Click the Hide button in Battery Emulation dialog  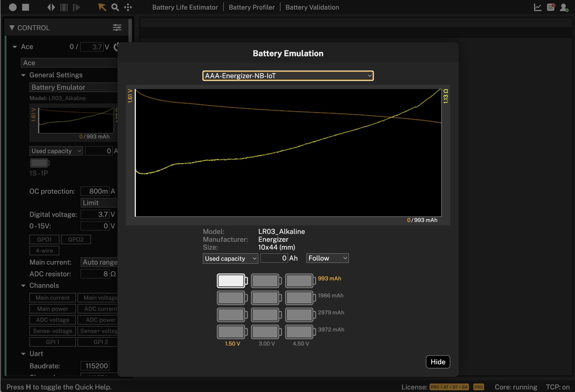point(438,362)
